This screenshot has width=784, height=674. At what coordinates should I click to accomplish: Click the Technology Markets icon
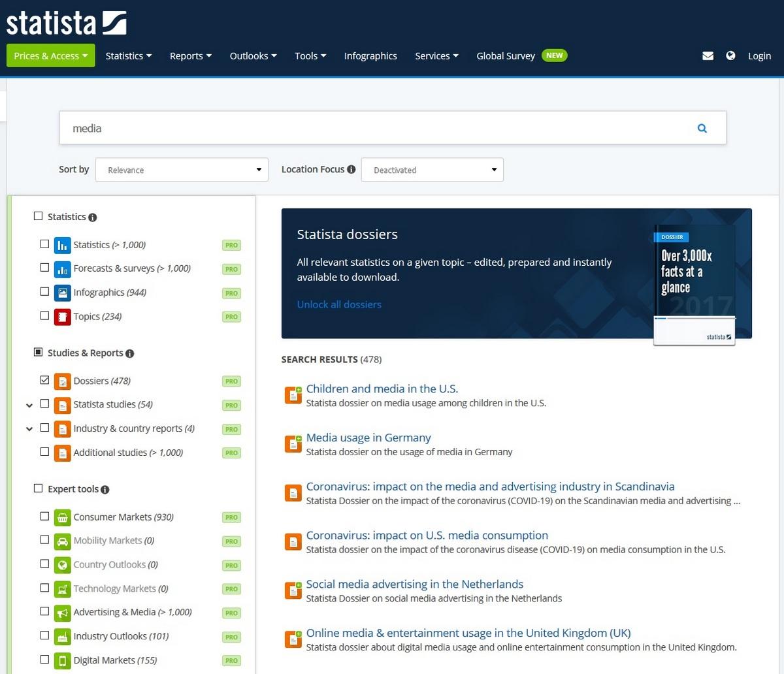[62, 589]
